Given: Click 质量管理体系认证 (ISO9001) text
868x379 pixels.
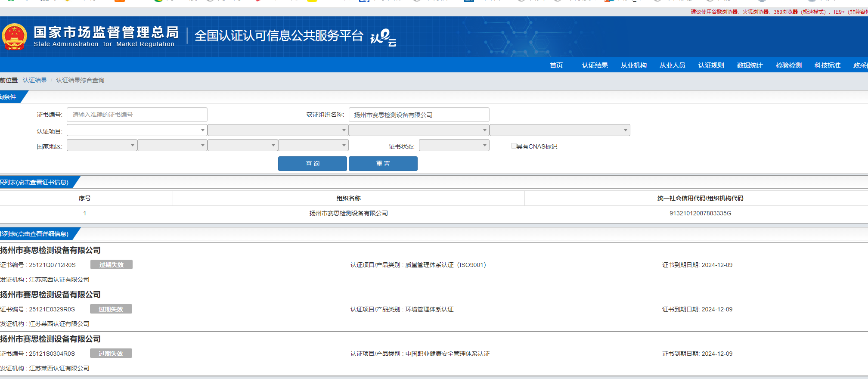Looking at the screenshot, I should click(446, 265).
